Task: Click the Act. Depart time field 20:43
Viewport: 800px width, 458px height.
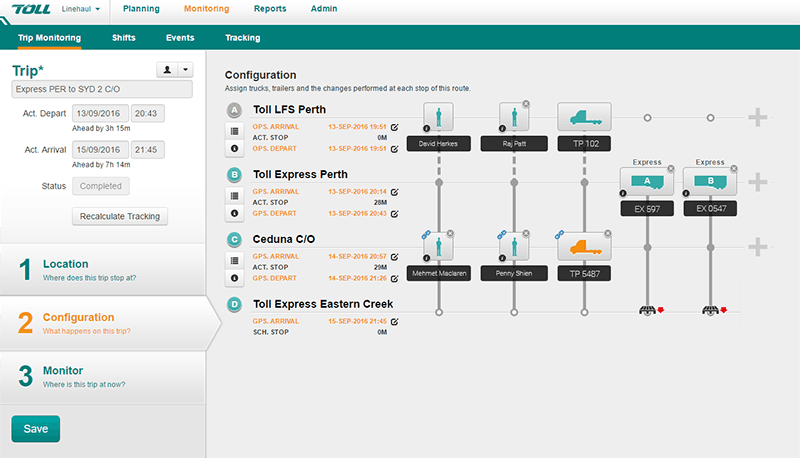Action: point(147,113)
